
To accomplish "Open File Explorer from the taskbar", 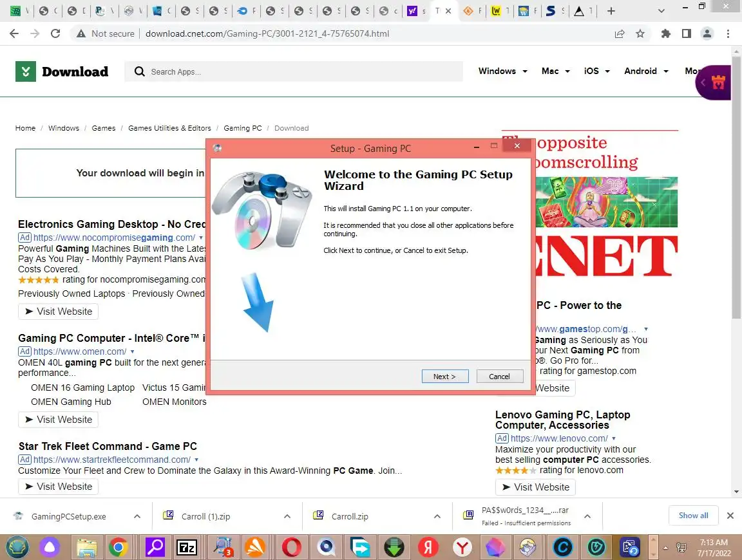I will pyautogui.click(x=86, y=548).
